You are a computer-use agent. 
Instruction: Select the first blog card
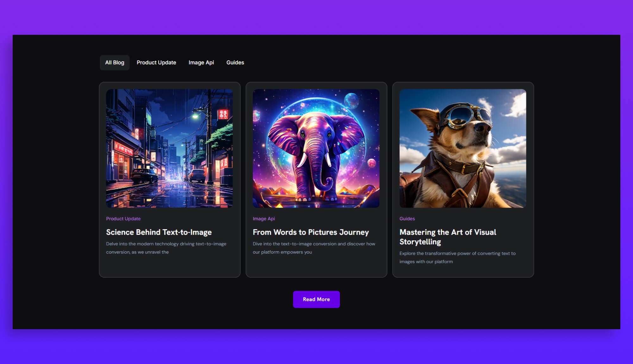tap(170, 179)
